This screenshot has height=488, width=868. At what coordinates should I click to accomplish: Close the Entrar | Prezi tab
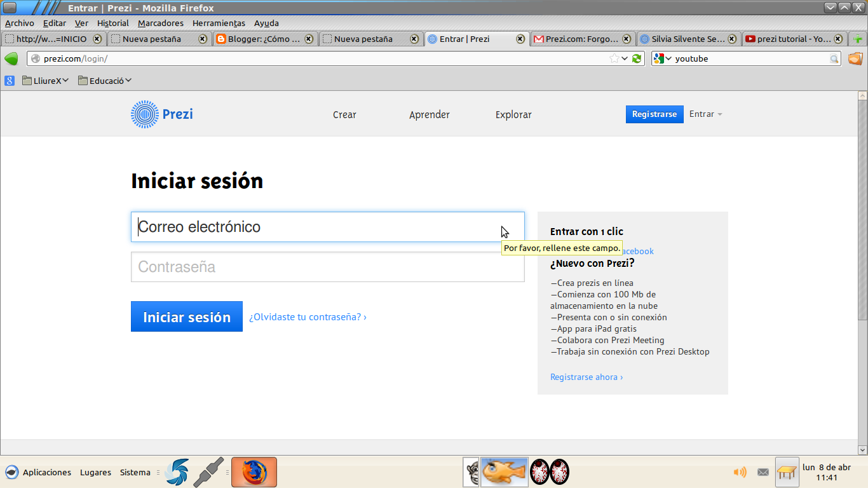pos(520,39)
